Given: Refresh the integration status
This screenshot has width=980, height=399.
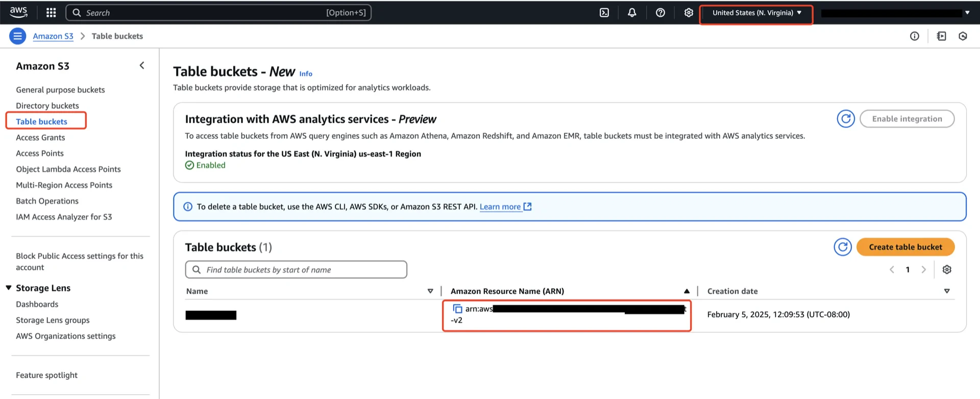Looking at the screenshot, I should 846,119.
